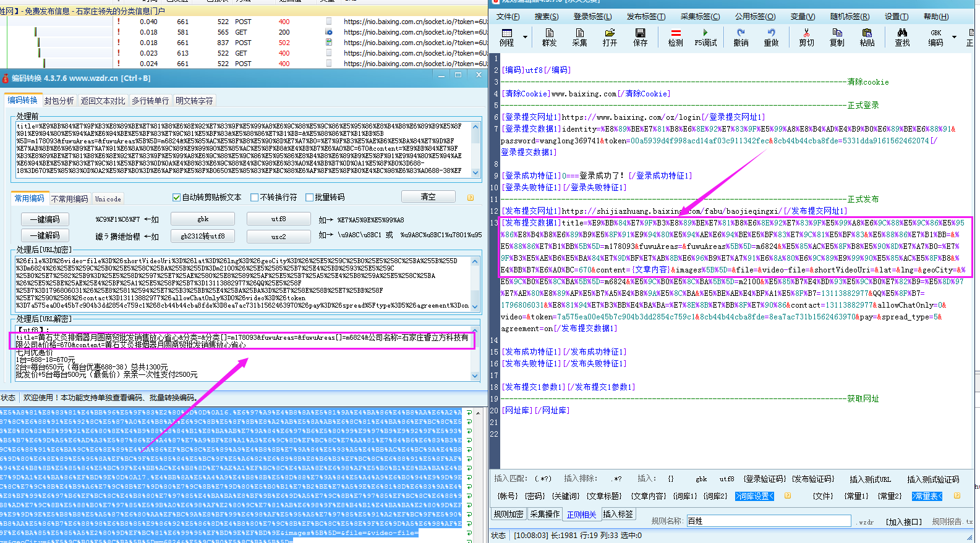The height and width of the screenshot is (543, 980).
Task: Click the 常量表 link
Action: click(926, 496)
